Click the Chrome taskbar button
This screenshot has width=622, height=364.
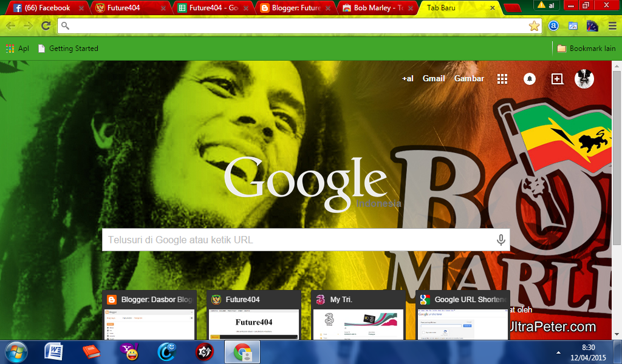click(x=242, y=352)
